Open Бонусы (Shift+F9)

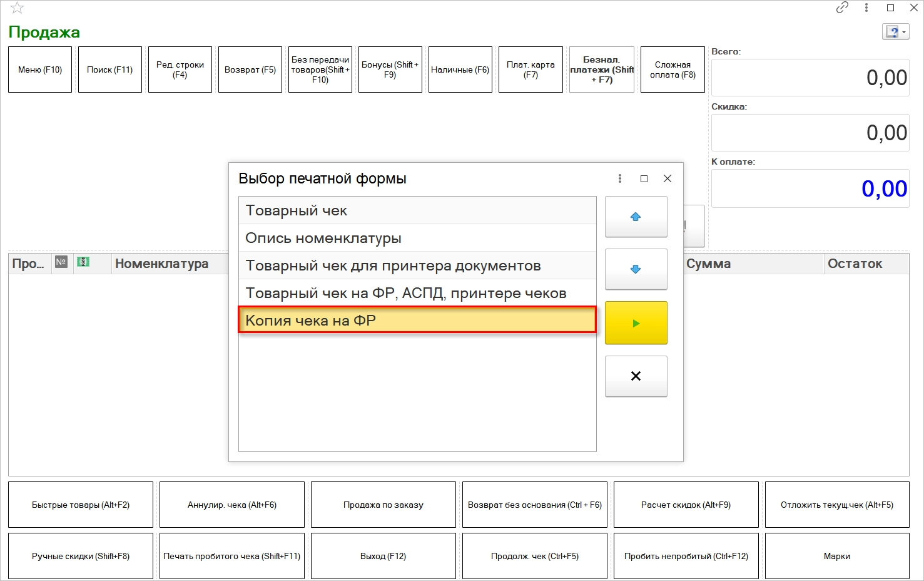(x=390, y=69)
